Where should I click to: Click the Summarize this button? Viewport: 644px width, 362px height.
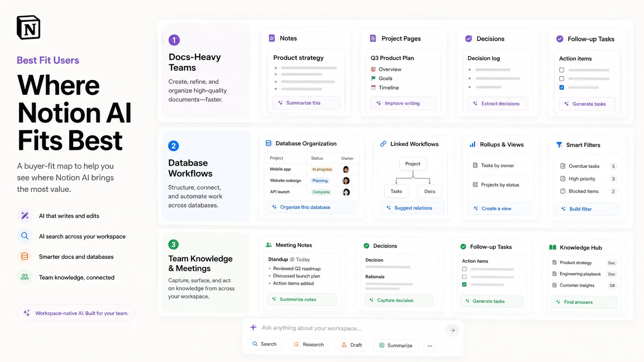306,103
